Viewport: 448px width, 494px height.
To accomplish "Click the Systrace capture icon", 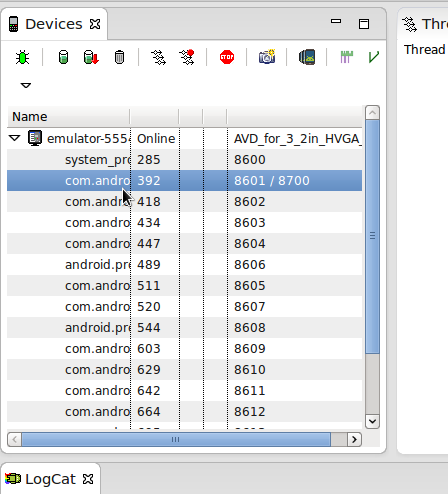I will (x=346, y=57).
